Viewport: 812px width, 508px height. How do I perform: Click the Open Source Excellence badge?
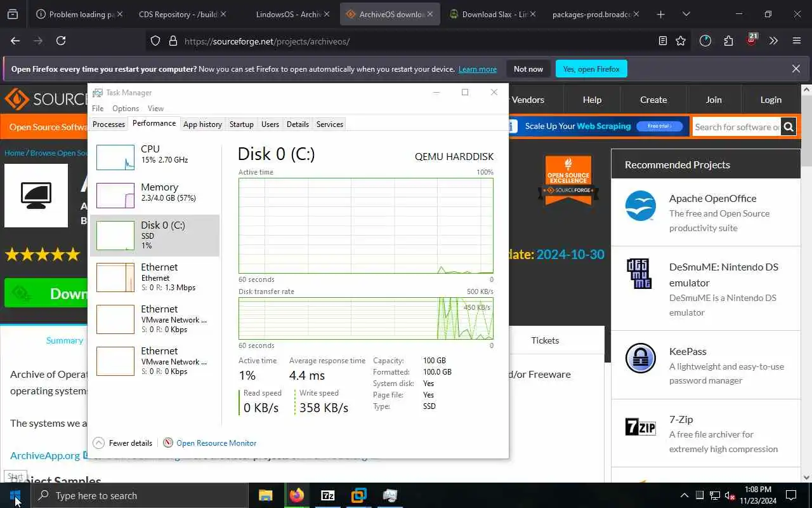(x=568, y=180)
